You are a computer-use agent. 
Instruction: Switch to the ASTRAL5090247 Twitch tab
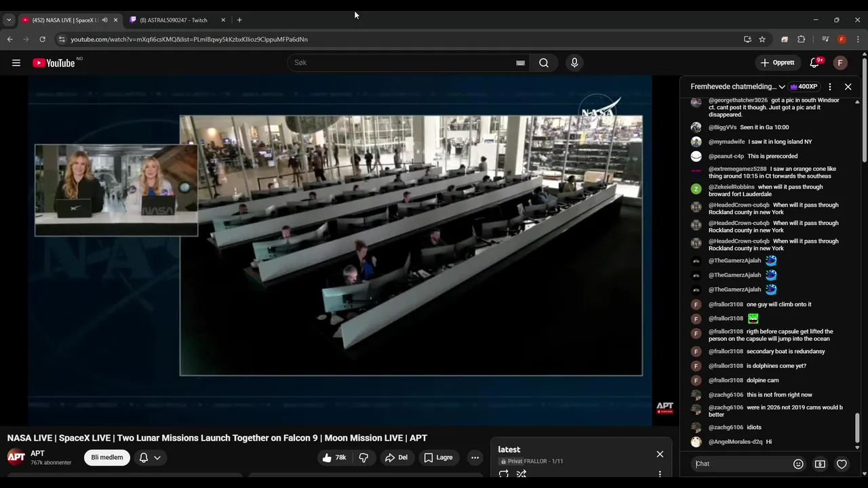pos(178,20)
